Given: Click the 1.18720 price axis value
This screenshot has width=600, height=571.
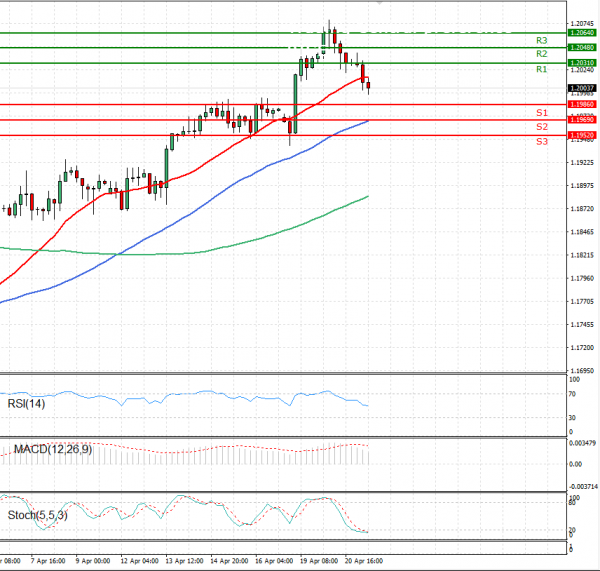Looking at the screenshot, I should coord(582,209).
